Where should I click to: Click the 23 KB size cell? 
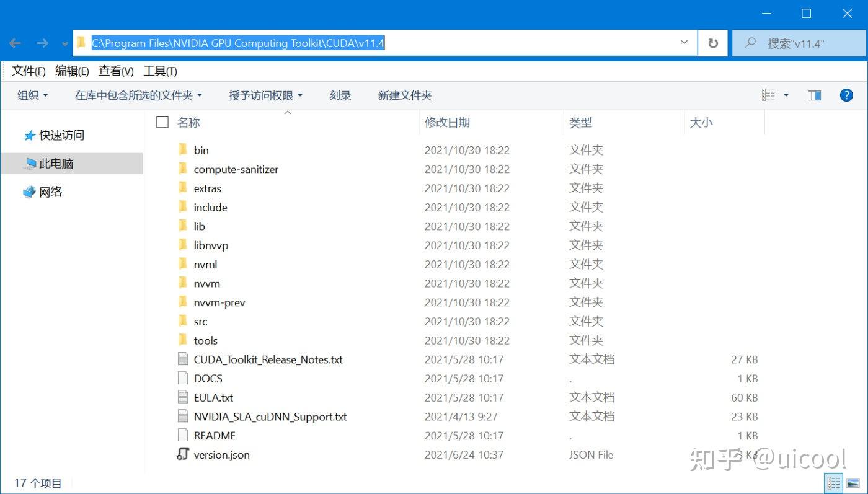[744, 417]
